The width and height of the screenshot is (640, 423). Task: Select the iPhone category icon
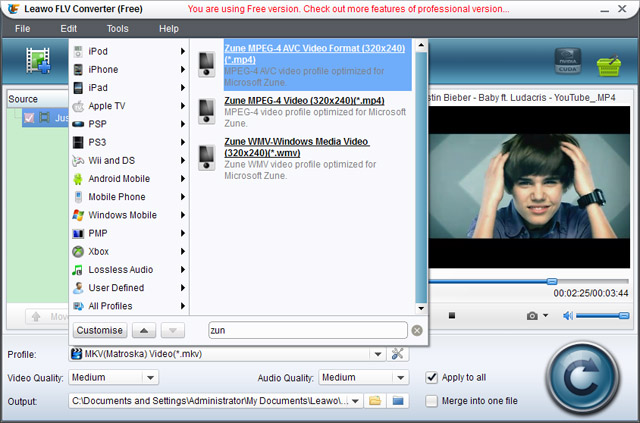coord(78,69)
